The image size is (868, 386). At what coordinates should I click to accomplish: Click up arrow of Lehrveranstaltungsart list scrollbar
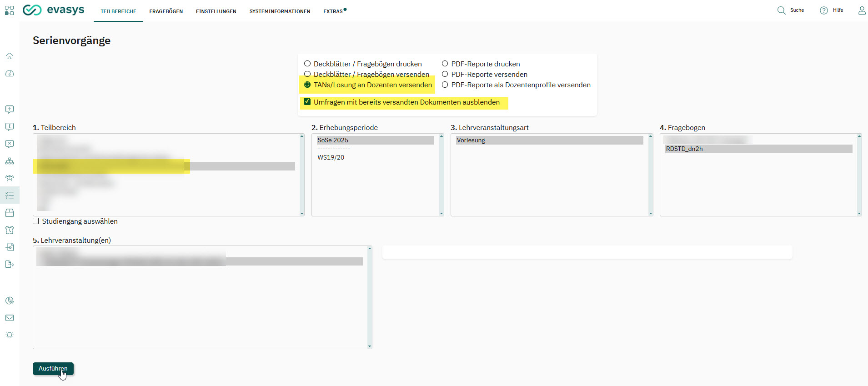pyautogui.click(x=650, y=136)
